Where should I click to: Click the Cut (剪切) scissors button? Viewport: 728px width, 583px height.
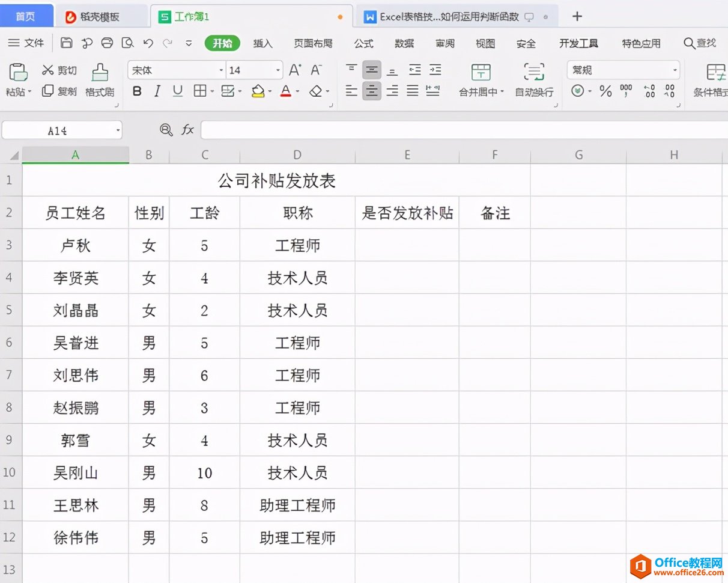[x=59, y=70]
